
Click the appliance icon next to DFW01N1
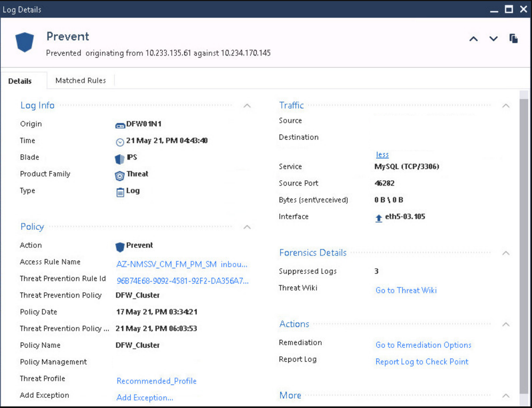[x=121, y=124]
